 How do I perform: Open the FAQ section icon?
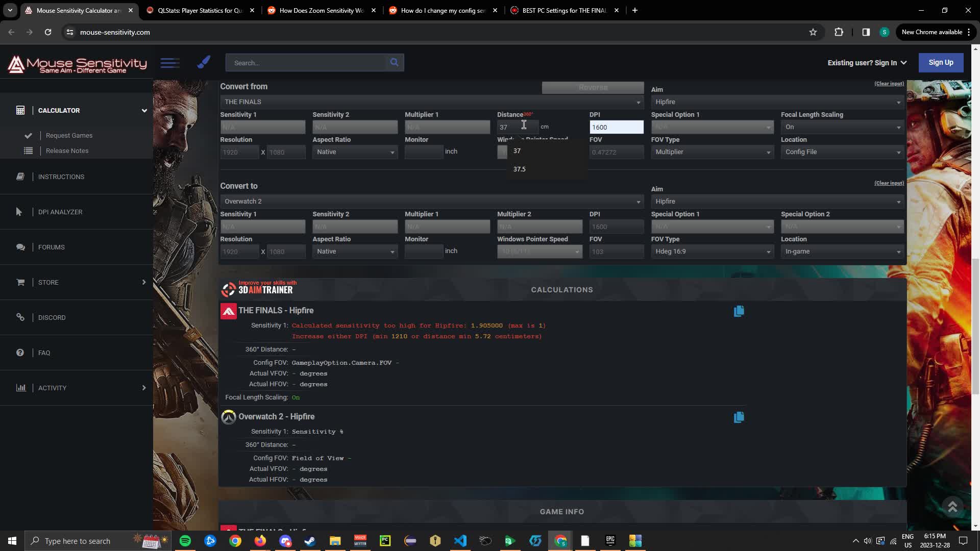click(19, 353)
